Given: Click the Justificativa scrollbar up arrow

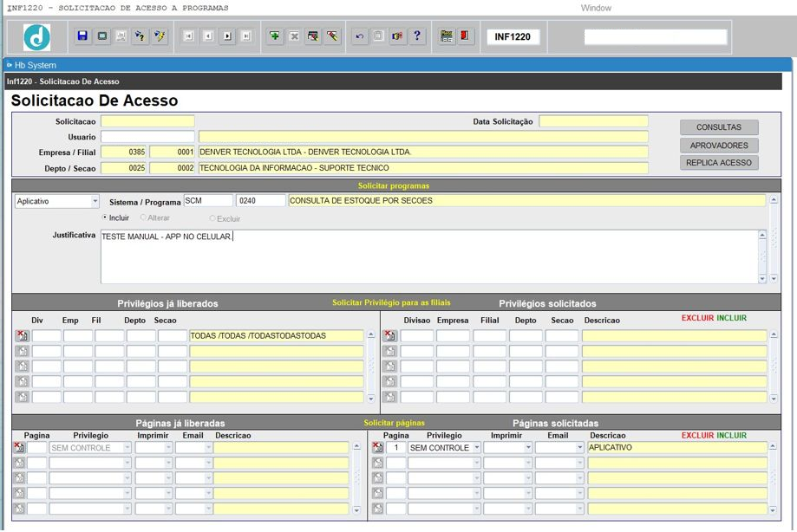Looking at the screenshot, I should (x=762, y=235).
